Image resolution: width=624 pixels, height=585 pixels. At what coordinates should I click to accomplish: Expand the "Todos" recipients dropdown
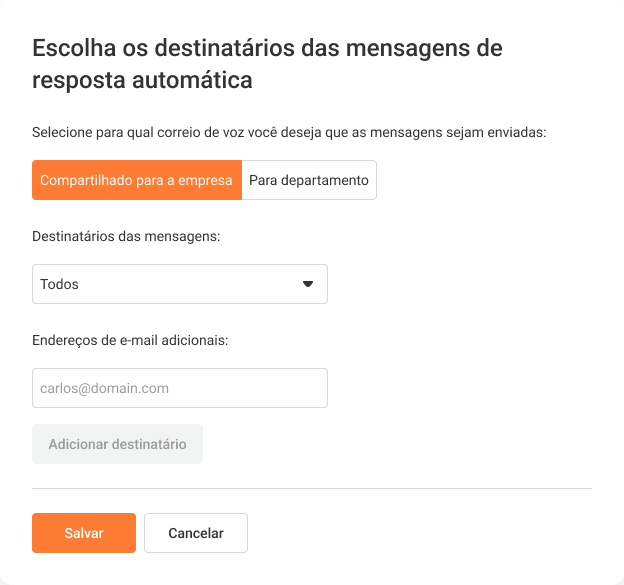pos(180,284)
